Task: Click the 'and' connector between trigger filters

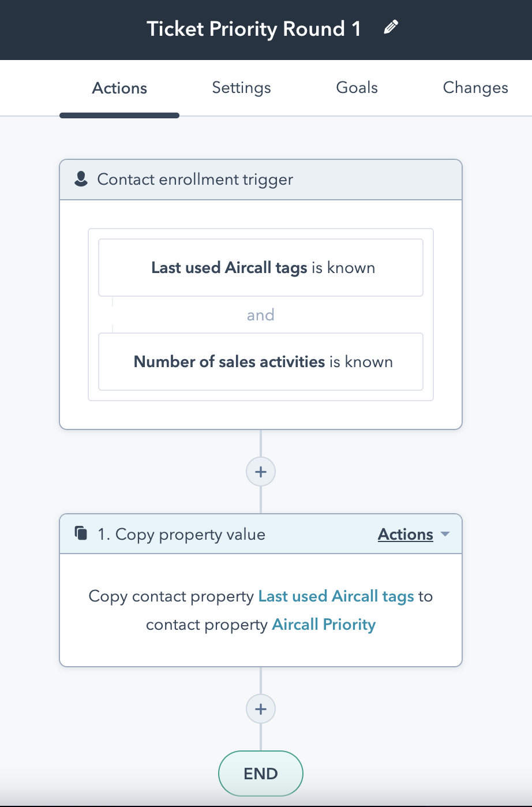Action: point(261,315)
